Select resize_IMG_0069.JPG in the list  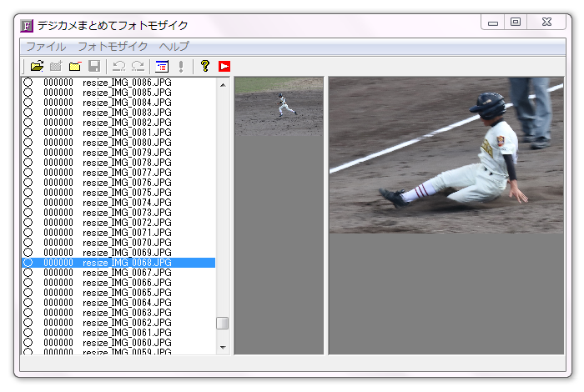pos(118,253)
